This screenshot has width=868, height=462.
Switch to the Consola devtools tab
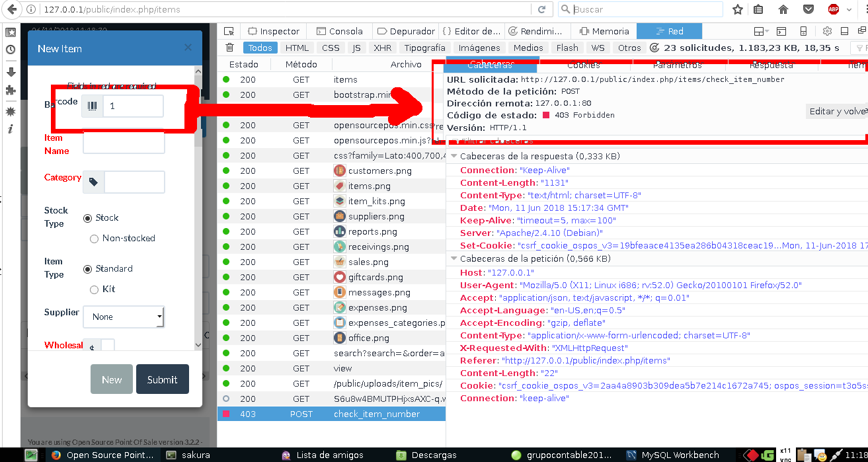tap(340, 31)
